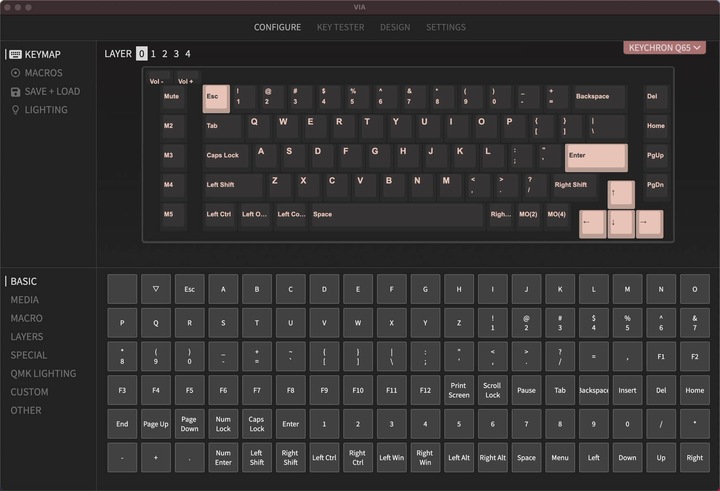
Task: Click the M5 macro key on layout
Action: click(173, 216)
